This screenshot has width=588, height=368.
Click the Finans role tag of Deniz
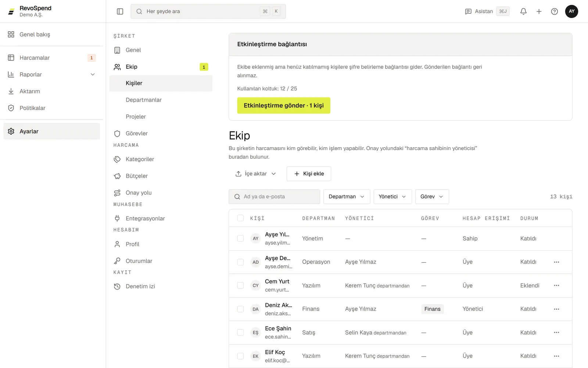[432, 309]
